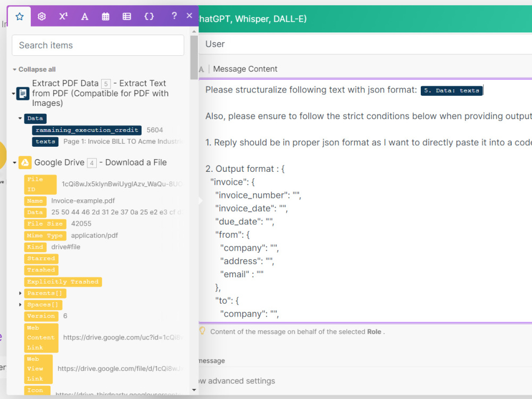Close the mapping panel
532x399 pixels.
(189, 15)
